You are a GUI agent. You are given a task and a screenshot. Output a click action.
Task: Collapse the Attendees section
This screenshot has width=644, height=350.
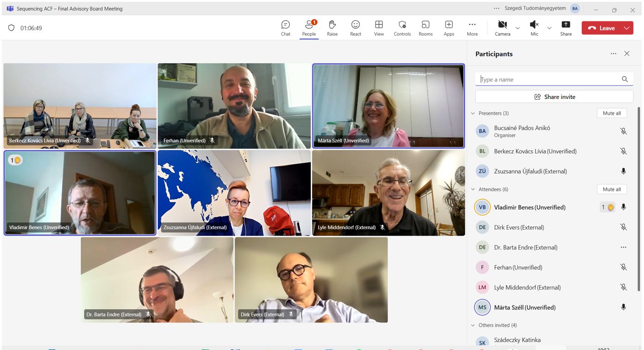(473, 189)
